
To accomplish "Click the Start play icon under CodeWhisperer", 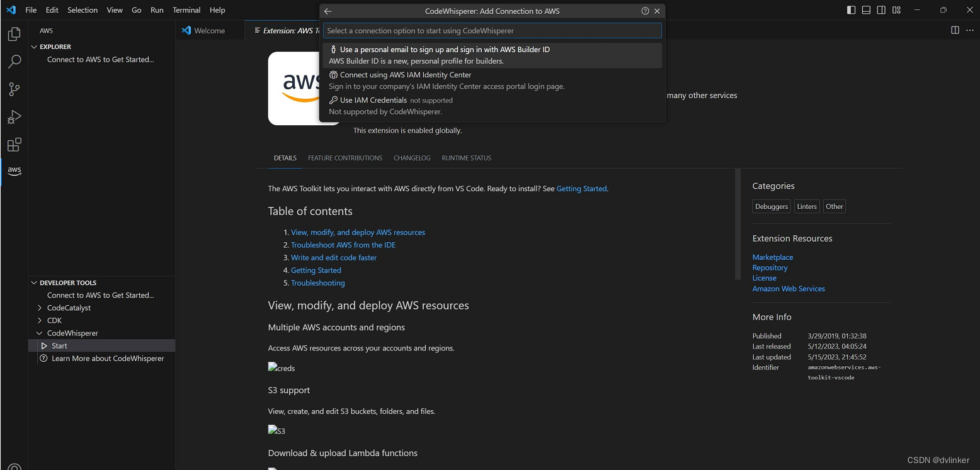I will click(44, 346).
